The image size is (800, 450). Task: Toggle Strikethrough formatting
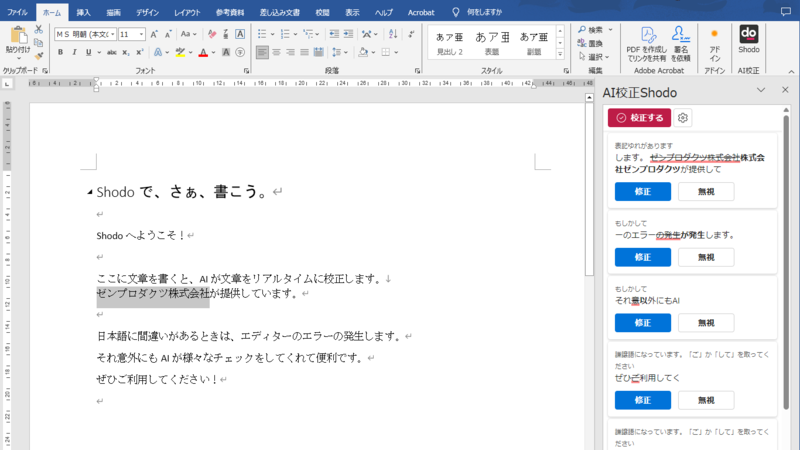[x=112, y=52]
